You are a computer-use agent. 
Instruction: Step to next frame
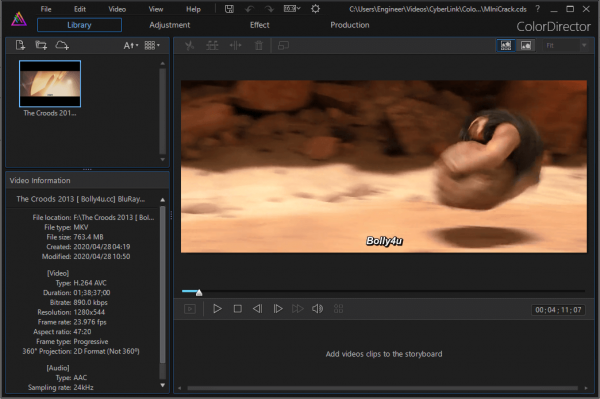click(x=278, y=309)
